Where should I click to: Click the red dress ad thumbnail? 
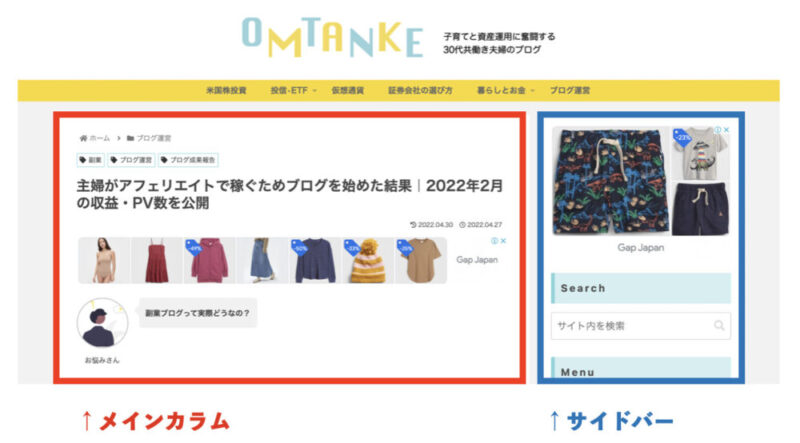157,260
